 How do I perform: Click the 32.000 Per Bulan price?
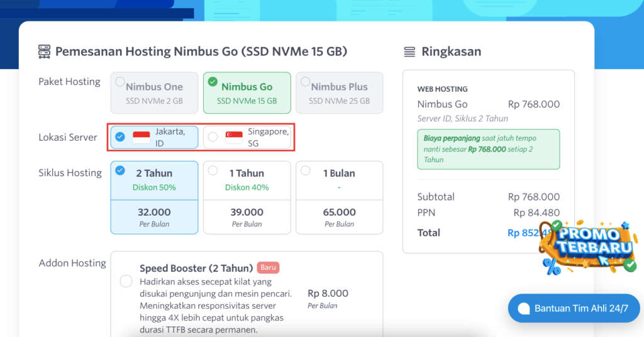point(154,217)
